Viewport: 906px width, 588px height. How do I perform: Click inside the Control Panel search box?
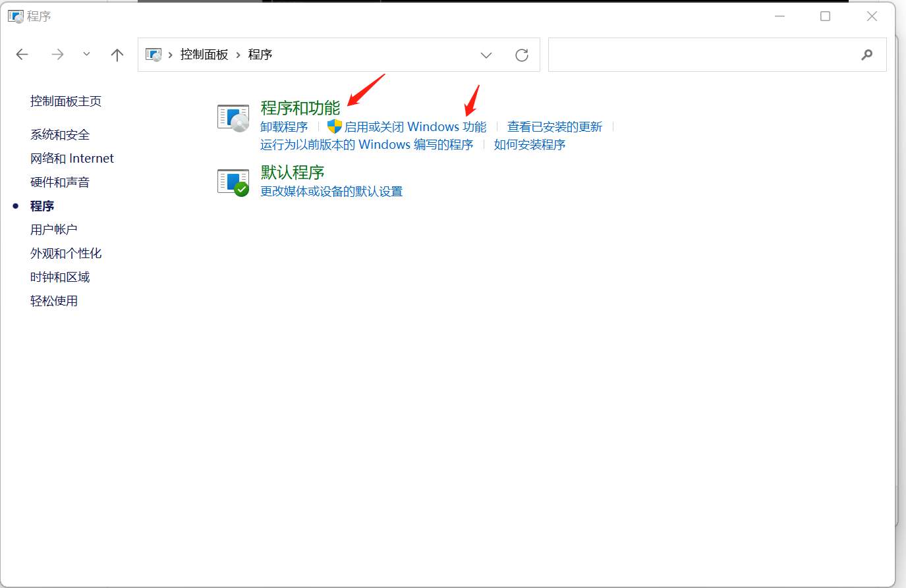point(717,55)
